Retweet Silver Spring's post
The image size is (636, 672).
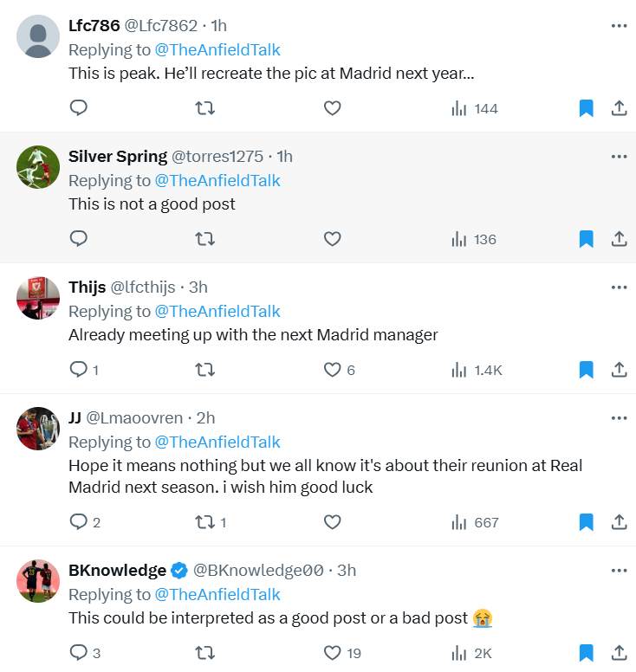[x=205, y=239]
